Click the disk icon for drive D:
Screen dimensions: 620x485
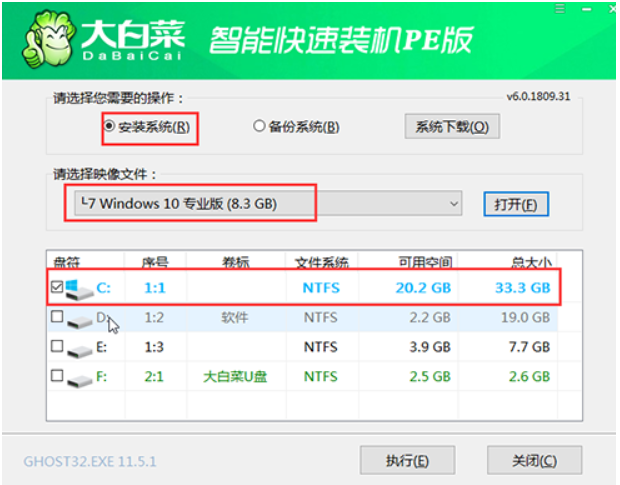click(x=78, y=318)
